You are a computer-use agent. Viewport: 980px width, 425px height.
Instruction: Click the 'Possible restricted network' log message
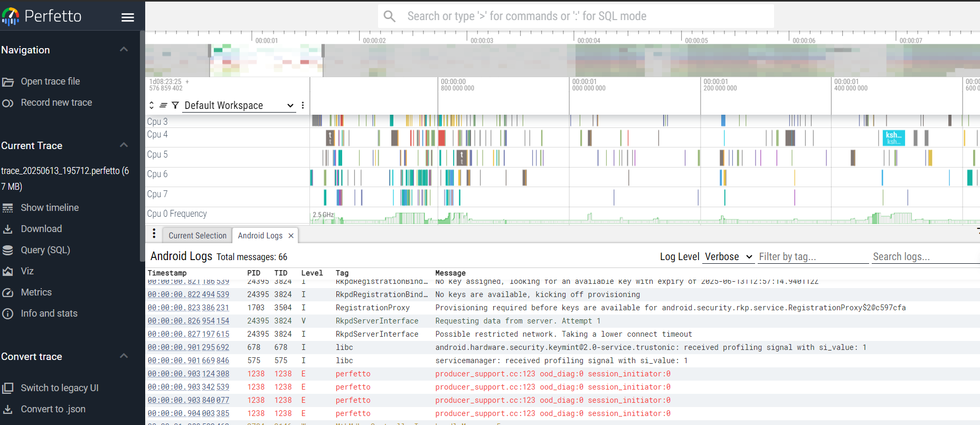point(563,334)
